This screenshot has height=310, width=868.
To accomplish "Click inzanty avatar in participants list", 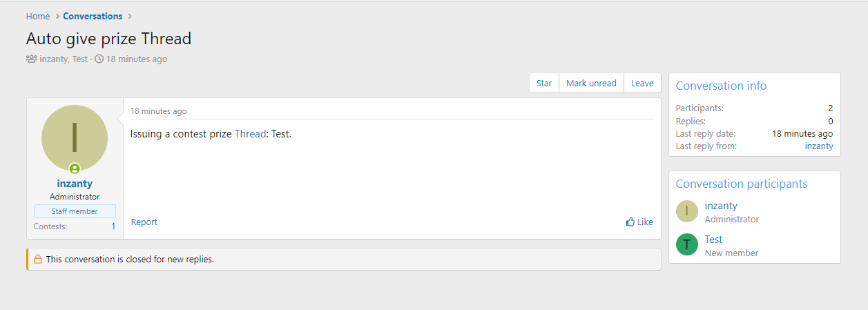I will tap(686, 211).
